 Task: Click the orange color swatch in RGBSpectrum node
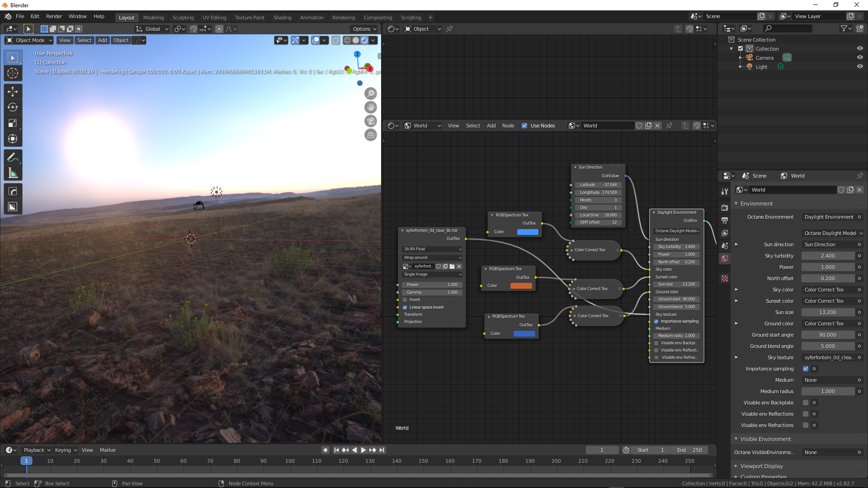click(x=521, y=286)
